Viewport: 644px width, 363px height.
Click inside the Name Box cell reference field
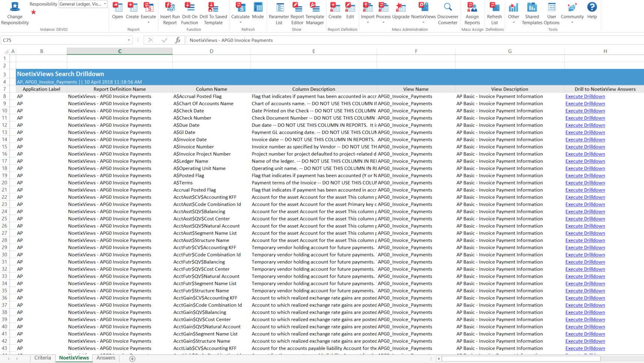56,40
